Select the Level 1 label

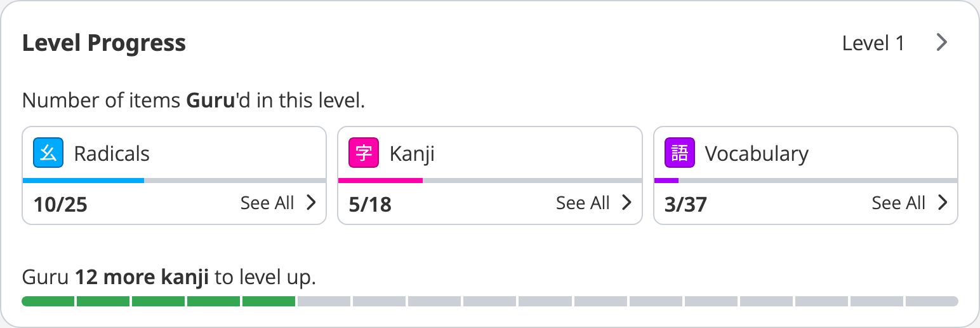873,43
